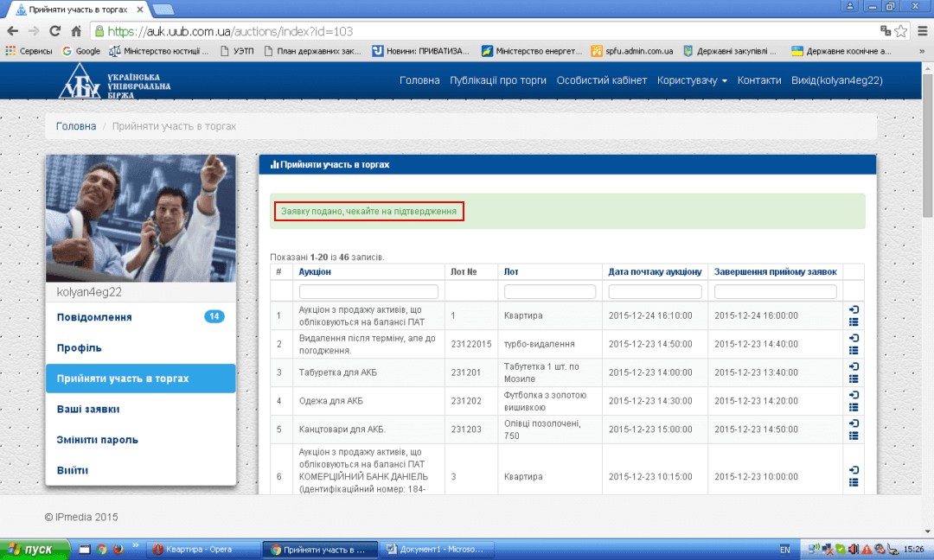Select Ваші заявки in the sidebar menu
934x560 pixels.
tap(88, 409)
